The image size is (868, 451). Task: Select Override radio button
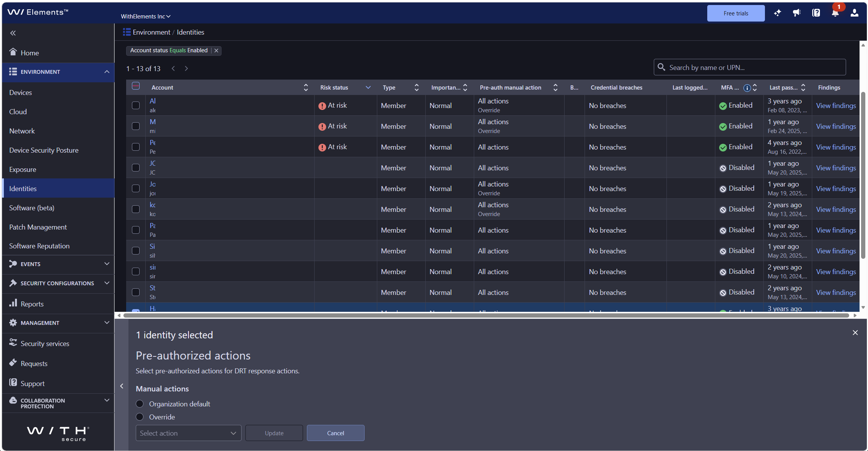(140, 417)
